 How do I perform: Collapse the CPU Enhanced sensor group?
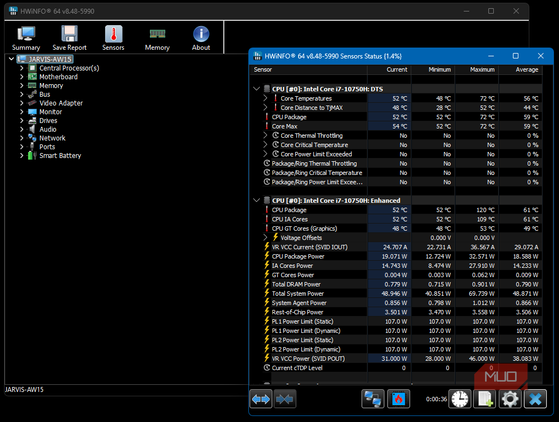click(256, 200)
